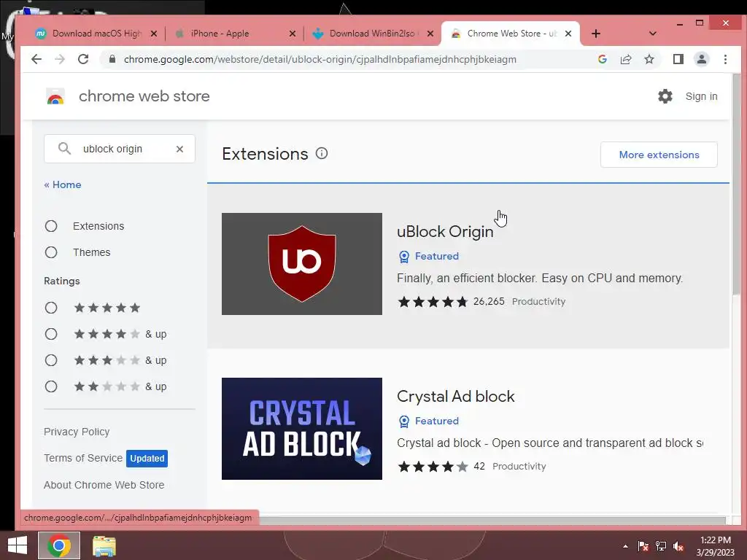The width and height of the screenshot is (747, 560).
Task: Click the More extensions button
Action: coord(659,155)
